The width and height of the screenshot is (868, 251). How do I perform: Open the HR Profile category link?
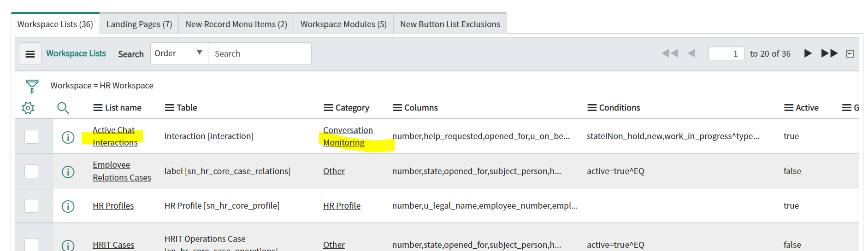coord(342,206)
